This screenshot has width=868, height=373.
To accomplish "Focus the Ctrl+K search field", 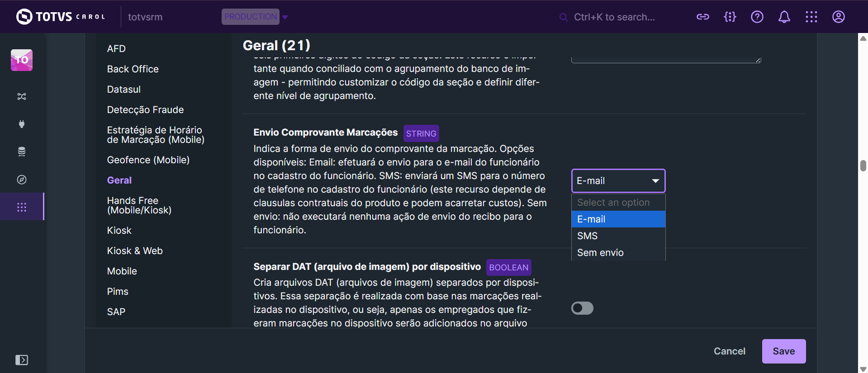I will click(614, 17).
